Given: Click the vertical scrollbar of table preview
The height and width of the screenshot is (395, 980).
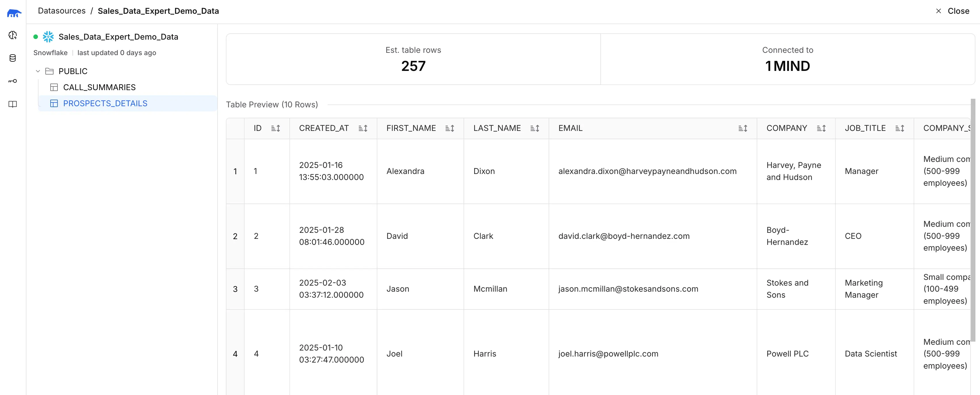Looking at the screenshot, I should [x=973, y=220].
